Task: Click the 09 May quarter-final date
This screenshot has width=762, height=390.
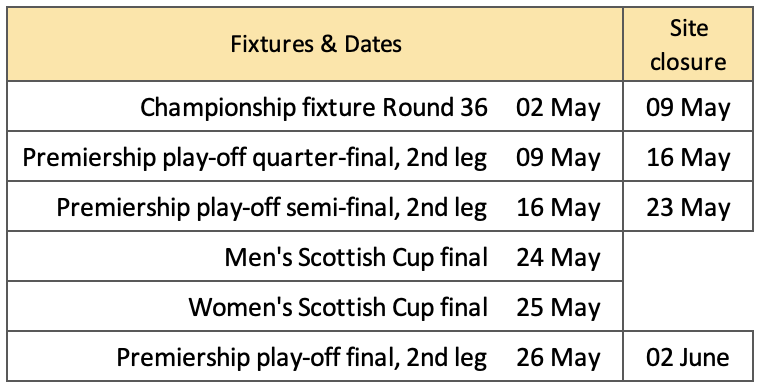Action: (558, 158)
